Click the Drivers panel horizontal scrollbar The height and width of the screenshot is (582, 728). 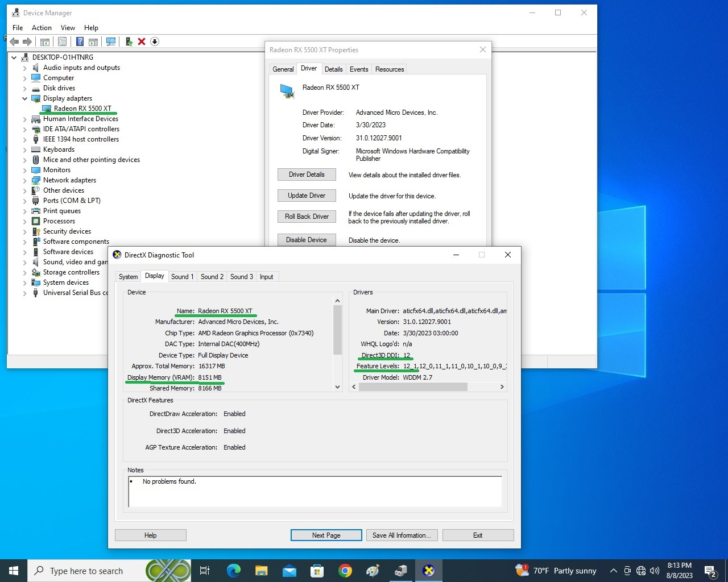(x=413, y=387)
